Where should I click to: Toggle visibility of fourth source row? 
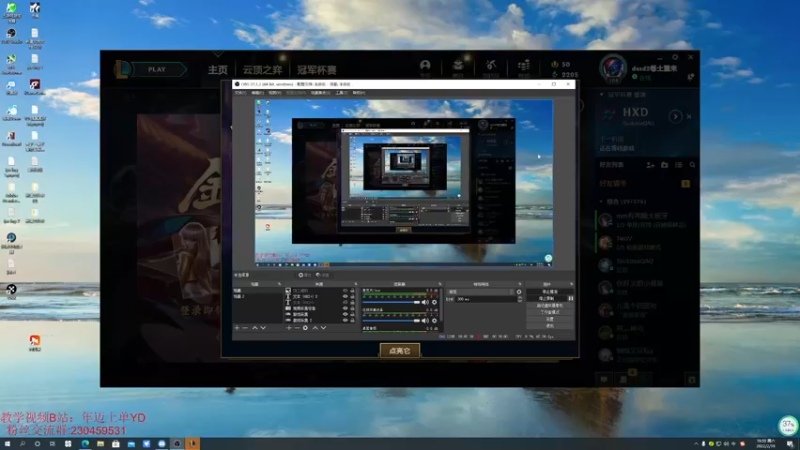pos(345,308)
